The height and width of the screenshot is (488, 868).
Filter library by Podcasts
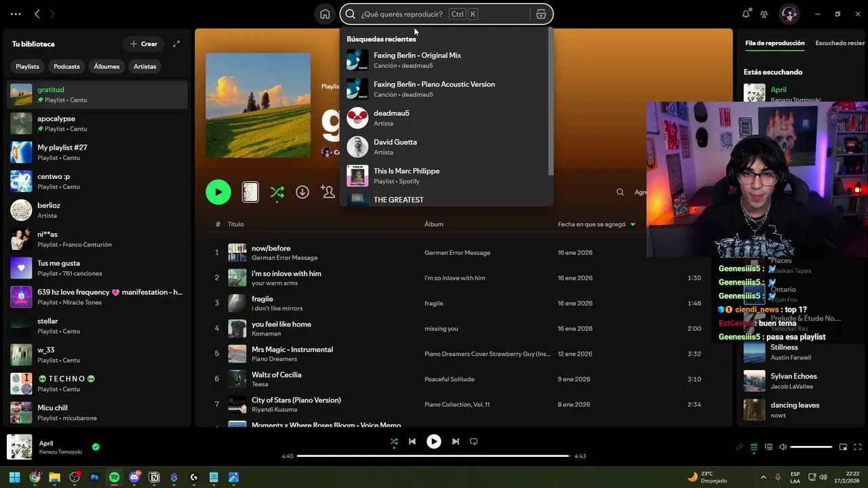pyautogui.click(x=67, y=66)
